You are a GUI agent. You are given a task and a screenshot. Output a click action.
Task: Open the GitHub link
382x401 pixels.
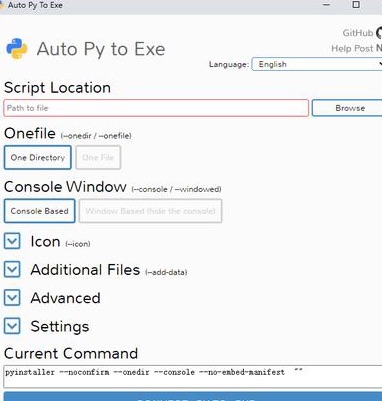point(362,33)
